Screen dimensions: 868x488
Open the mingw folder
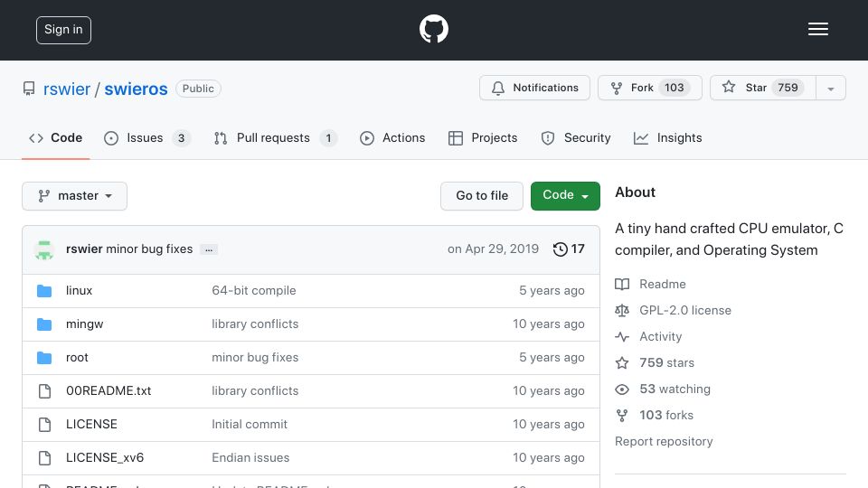tap(85, 324)
